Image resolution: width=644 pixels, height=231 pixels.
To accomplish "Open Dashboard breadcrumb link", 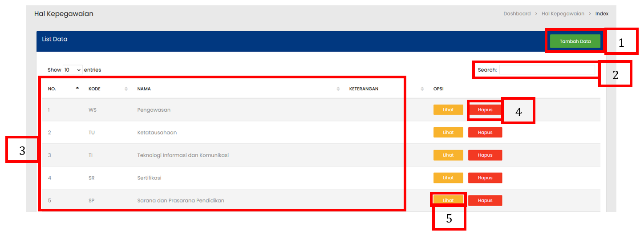I will 517,14.
